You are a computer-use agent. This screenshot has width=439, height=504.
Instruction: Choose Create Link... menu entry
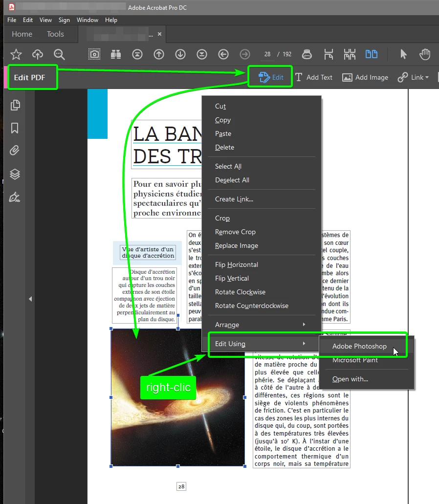[262, 199]
